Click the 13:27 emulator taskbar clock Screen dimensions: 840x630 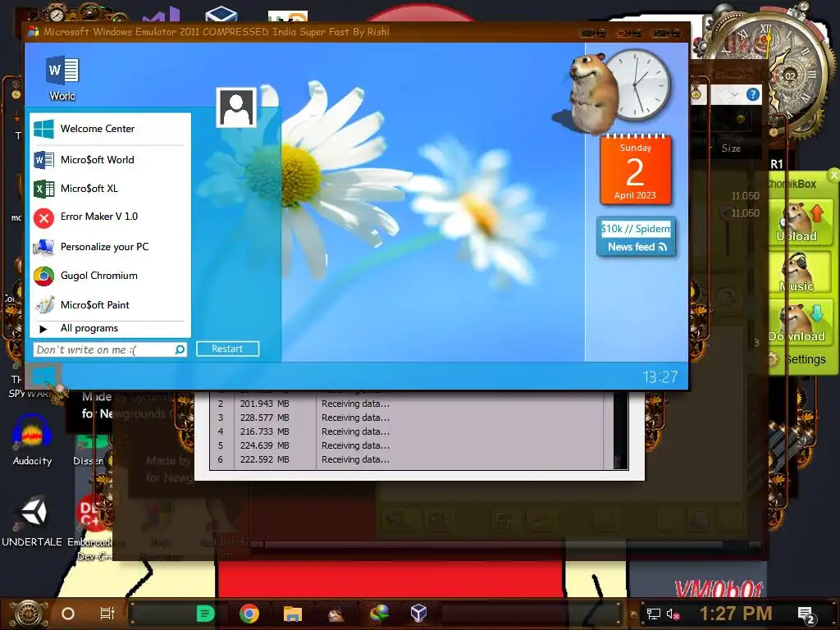(x=660, y=377)
